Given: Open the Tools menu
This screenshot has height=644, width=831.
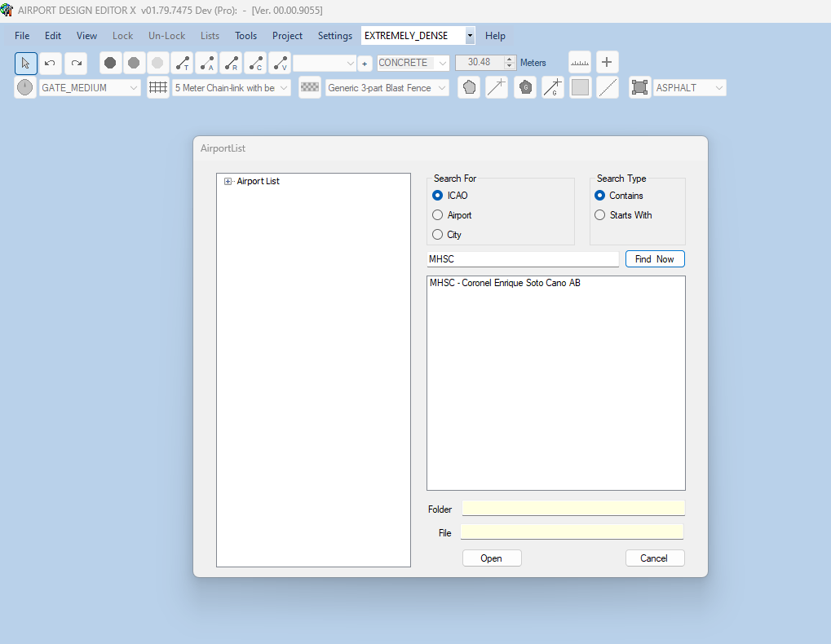Looking at the screenshot, I should tap(245, 36).
